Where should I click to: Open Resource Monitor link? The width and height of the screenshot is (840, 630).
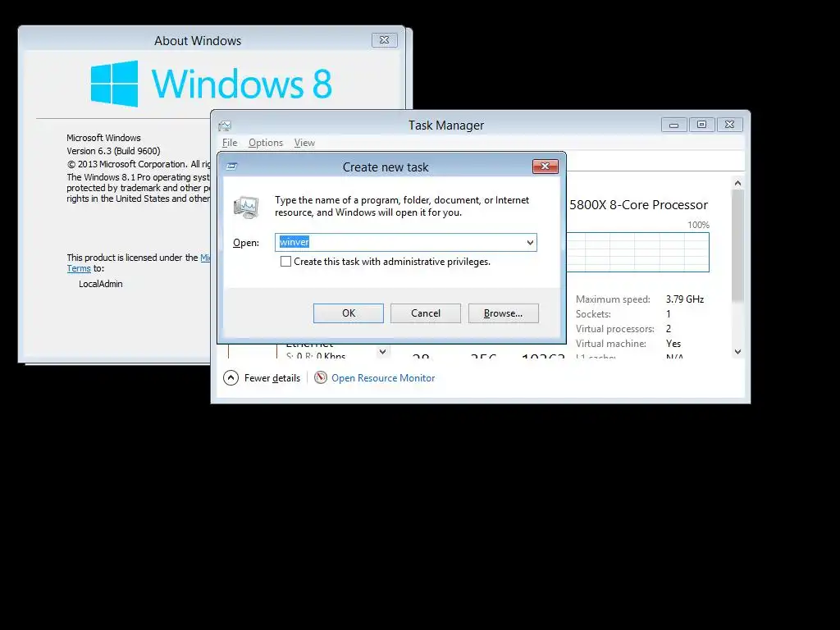tap(383, 378)
